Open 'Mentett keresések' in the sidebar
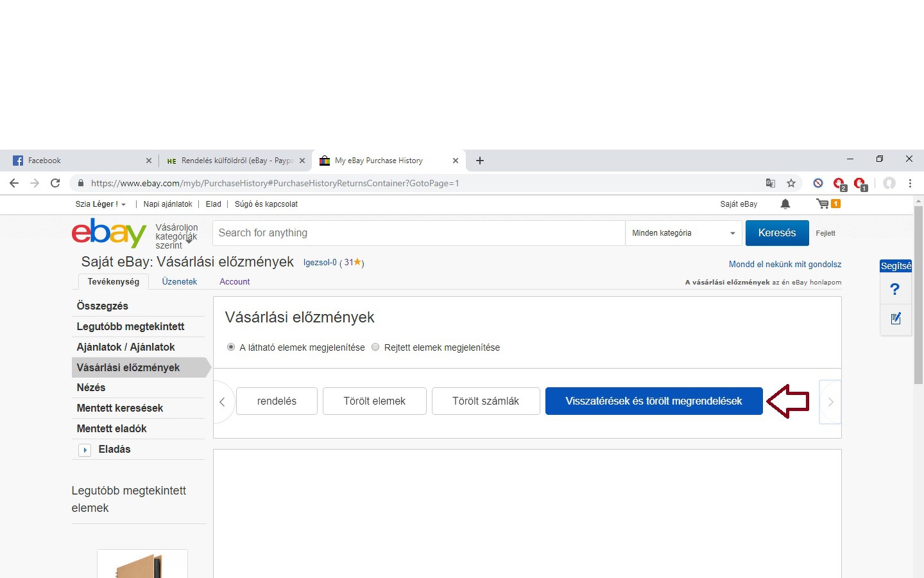The height and width of the screenshot is (578, 924). coord(120,408)
